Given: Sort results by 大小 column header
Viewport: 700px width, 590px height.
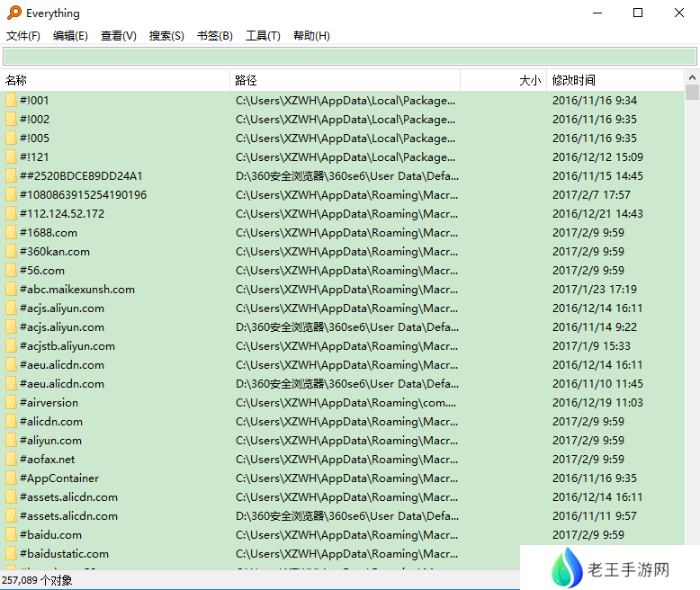Looking at the screenshot, I should point(504,80).
